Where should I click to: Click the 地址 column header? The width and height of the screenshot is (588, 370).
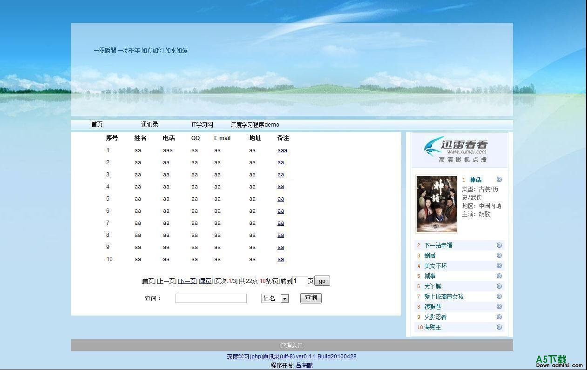(255, 138)
